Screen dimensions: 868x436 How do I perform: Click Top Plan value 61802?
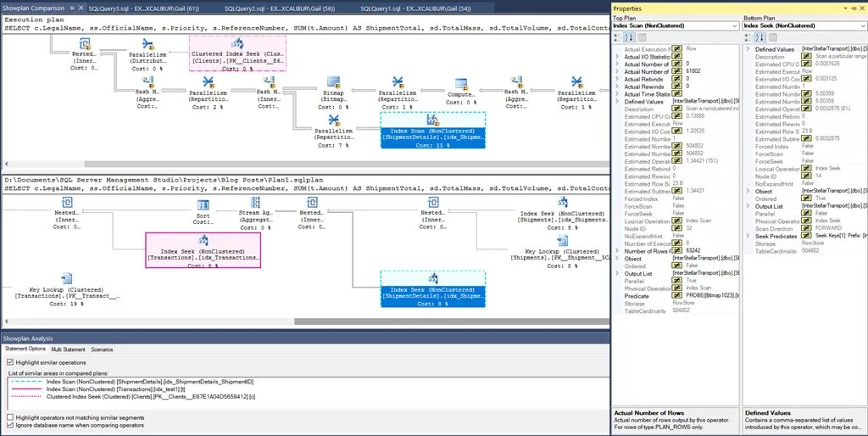tap(693, 71)
